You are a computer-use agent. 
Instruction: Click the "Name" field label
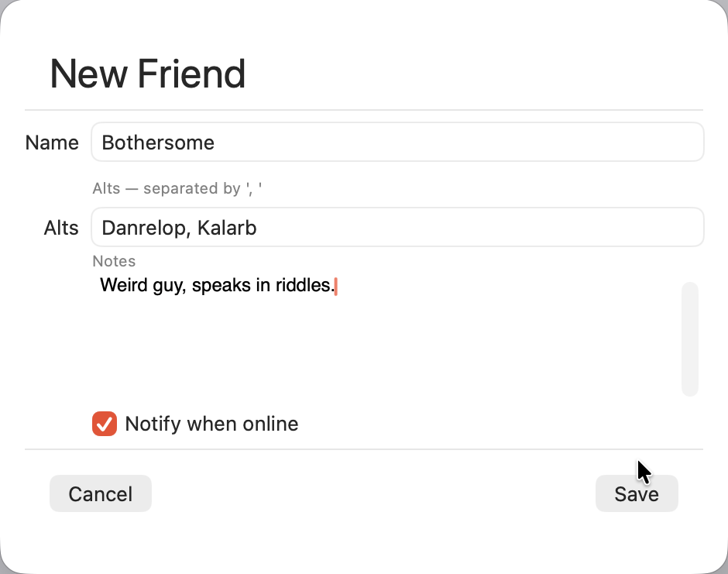pos(52,143)
